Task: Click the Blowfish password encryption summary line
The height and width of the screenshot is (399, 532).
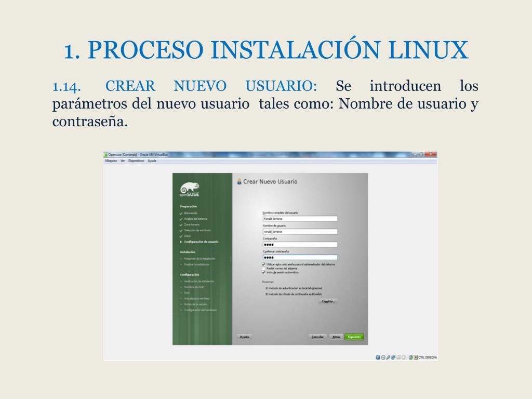Action: point(294,295)
